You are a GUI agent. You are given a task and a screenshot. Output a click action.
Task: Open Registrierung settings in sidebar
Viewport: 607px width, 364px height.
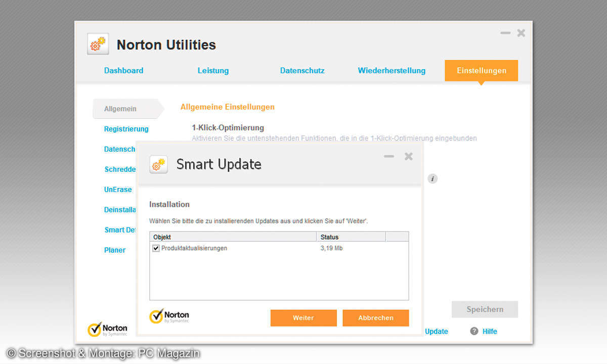(x=126, y=129)
